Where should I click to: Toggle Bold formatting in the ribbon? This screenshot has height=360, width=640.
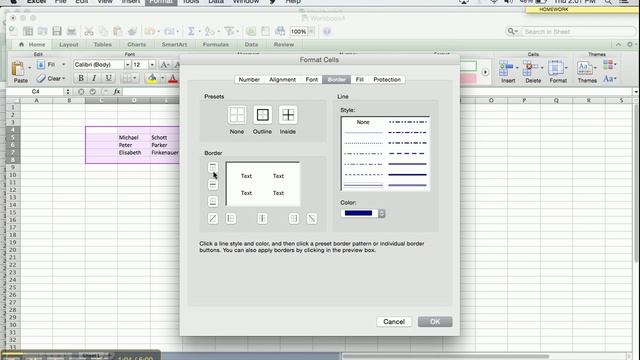[81, 78]
